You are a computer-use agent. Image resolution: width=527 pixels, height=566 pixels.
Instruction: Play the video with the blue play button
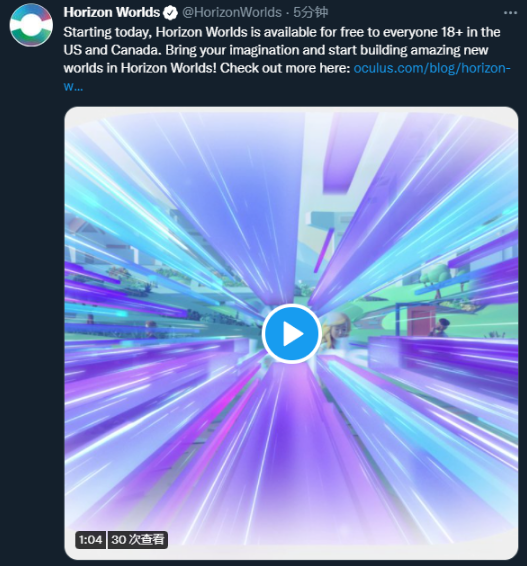[x=292, y=334]
